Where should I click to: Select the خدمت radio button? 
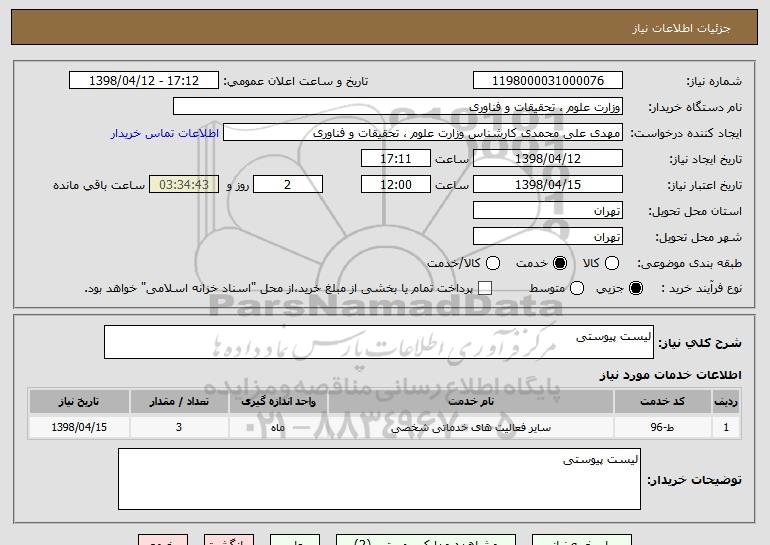pyautogui.click(x=559, y=263)
